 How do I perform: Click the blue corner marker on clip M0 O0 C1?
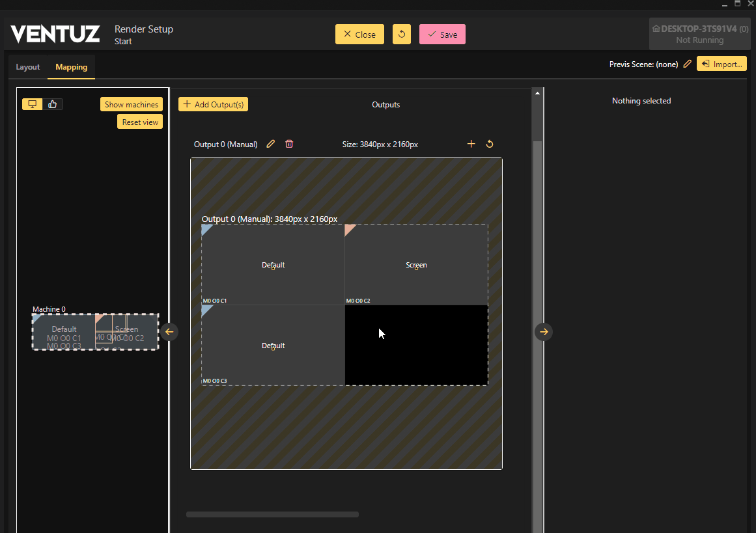click(206, 228)
